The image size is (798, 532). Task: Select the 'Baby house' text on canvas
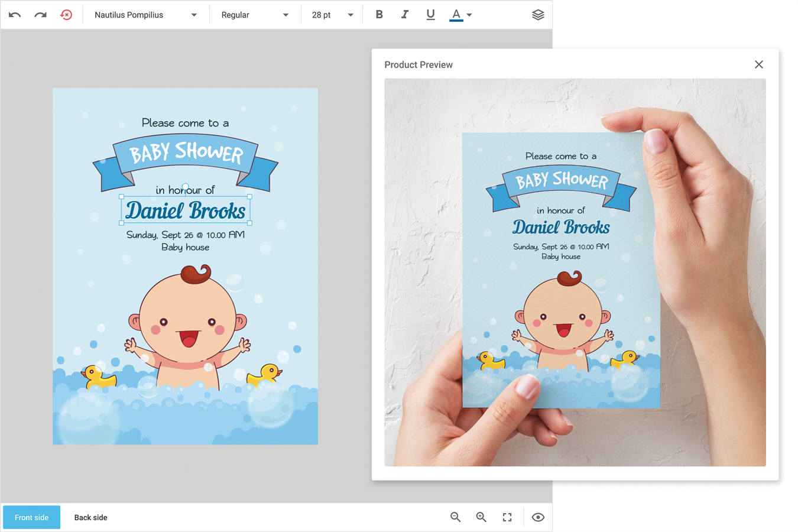click(186, 247)
